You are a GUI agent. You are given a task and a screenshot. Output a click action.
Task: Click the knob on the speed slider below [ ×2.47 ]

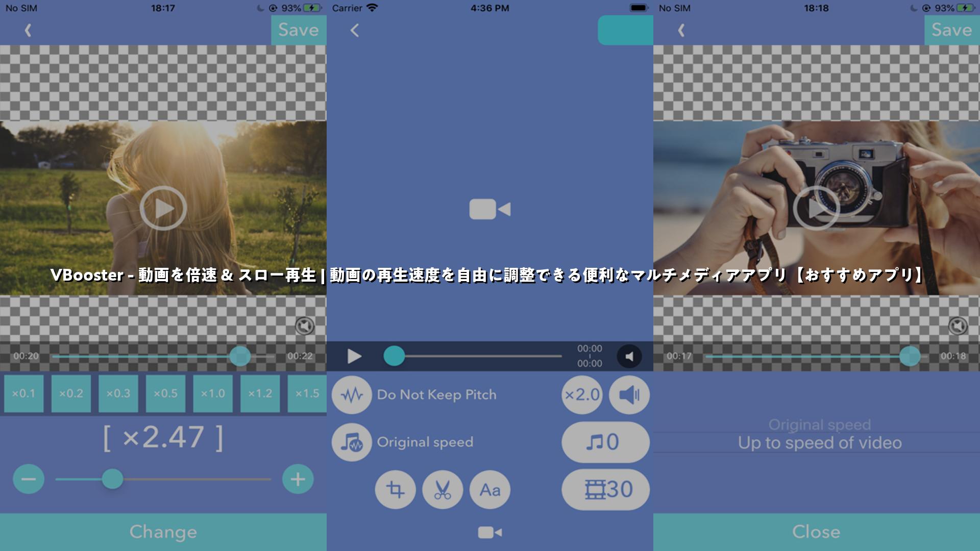point(112,479)
